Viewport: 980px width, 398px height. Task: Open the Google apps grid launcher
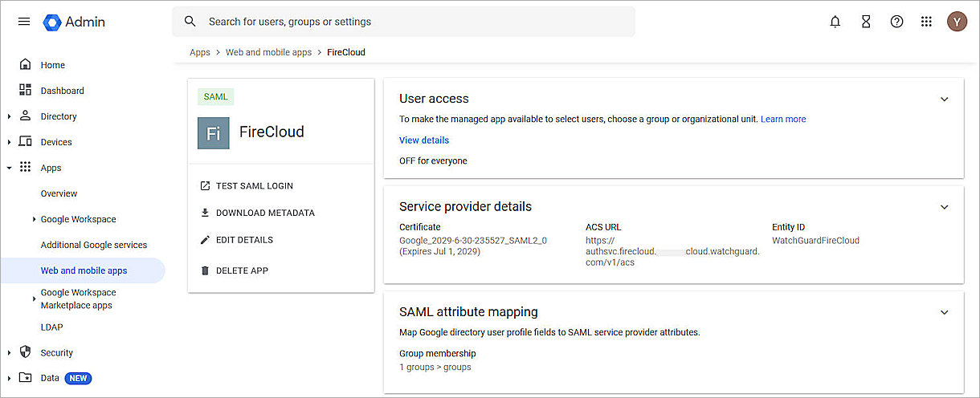click(926, 22)
